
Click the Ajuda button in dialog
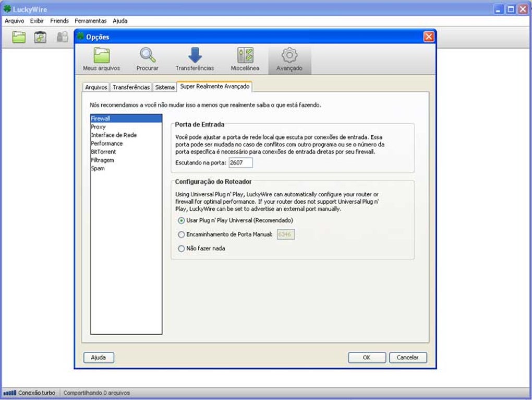pos(99,358)
